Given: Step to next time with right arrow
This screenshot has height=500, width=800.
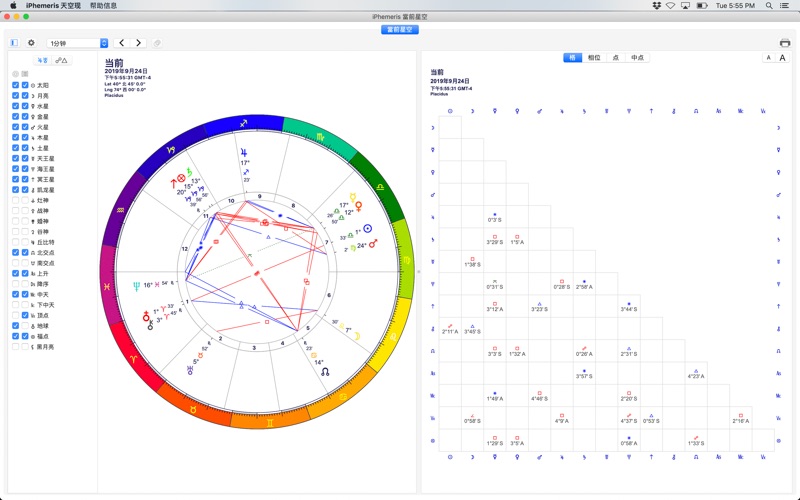Looking at the screenshot, I should (x=139, y=43).
